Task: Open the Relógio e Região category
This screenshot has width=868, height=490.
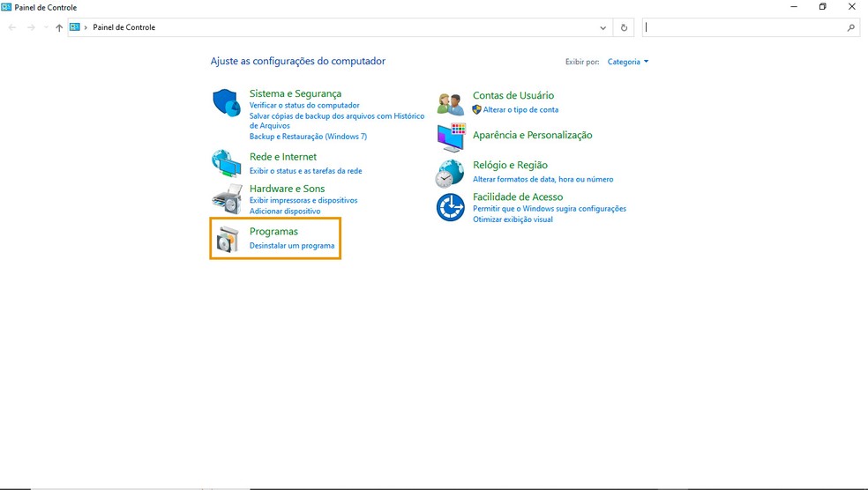Action: coord(510,165)
